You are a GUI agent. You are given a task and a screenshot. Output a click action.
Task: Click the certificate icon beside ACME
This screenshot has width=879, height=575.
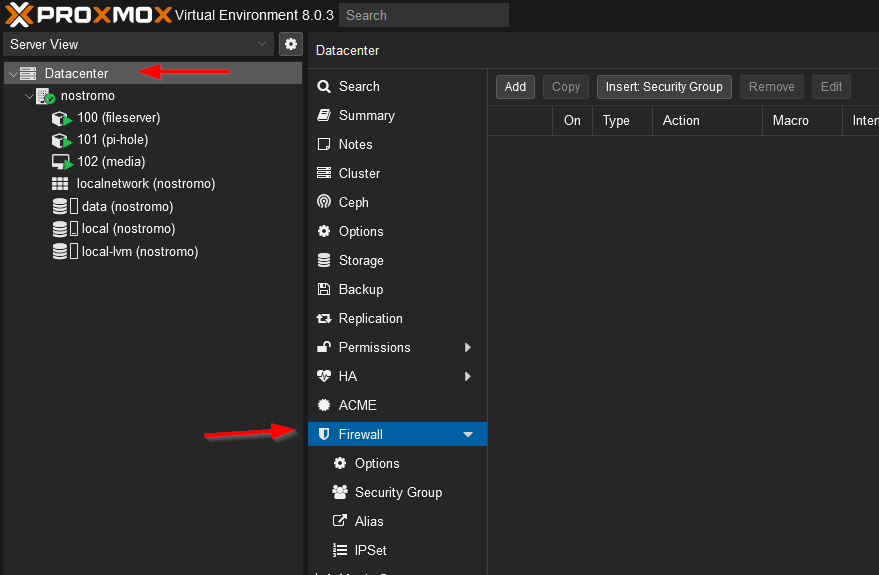click(324, 405)
